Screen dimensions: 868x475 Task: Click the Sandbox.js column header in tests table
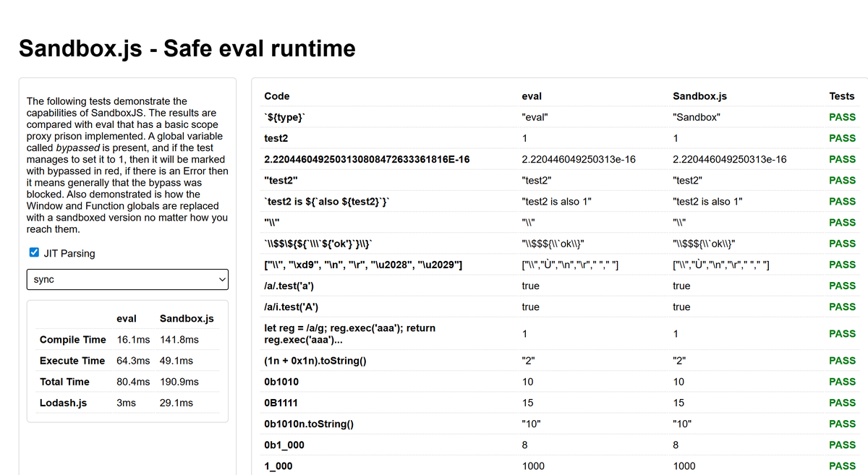click(699, 95)
